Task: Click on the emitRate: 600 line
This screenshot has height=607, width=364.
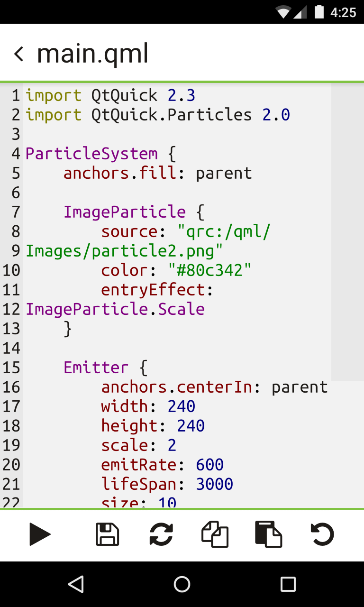Action: tap(163, 465)
